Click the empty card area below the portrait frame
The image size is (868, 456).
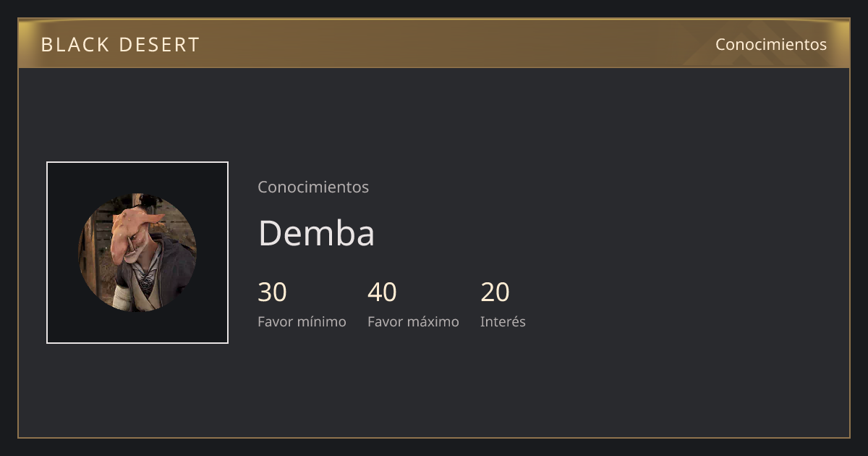pos(137,391)
